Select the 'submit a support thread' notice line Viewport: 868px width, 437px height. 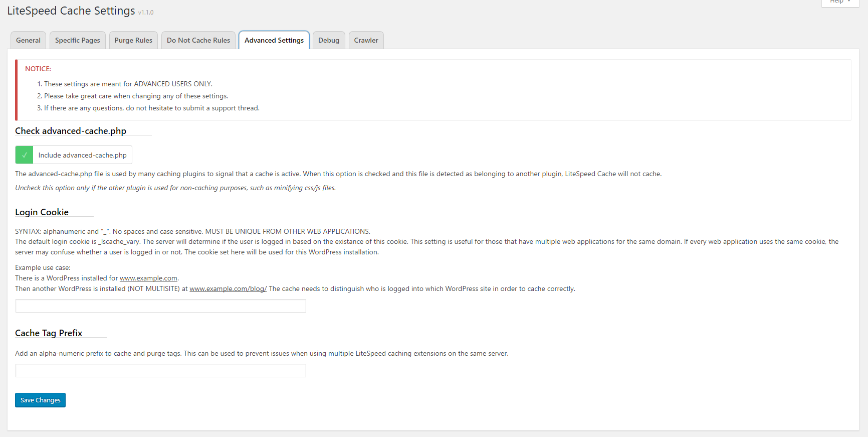point(152,108)
